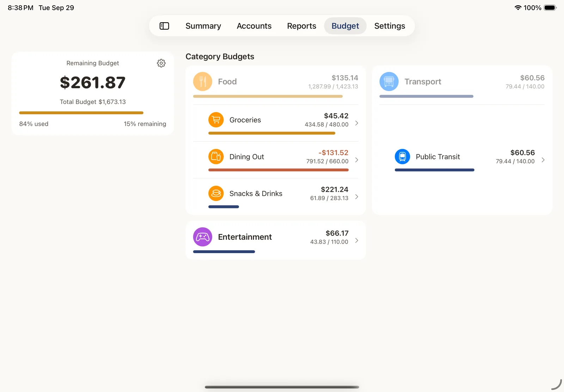Open the Groceries budget row label

tap(245, 120)
